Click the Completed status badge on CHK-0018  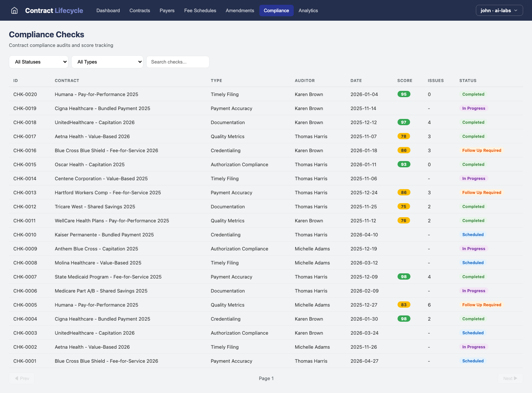pyautogui.click(x=473, y=122)
